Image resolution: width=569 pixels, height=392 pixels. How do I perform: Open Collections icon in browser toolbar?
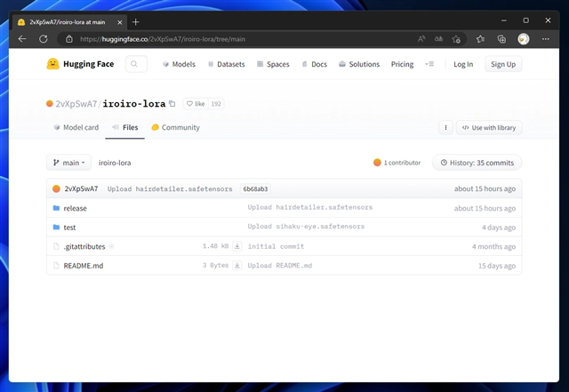pyautogui.click(x=501, y=39)
